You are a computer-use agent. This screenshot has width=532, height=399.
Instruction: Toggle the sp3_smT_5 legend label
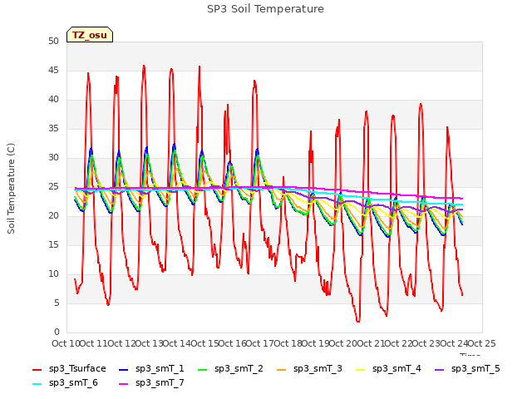pyautogui.click(x=475, y=369)
